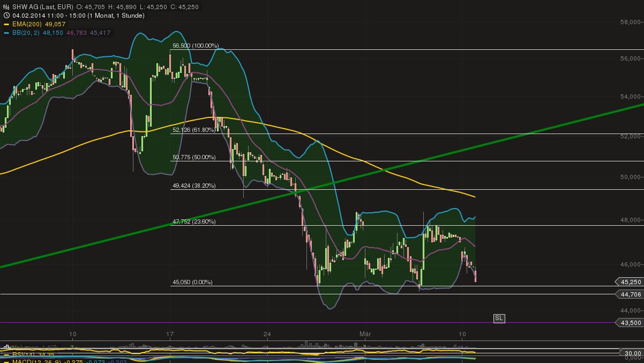This screenshot has height=363, width=644.
Task: Click the clock timeframe icon
Action: pyautogui.click(x=5, y=15)
